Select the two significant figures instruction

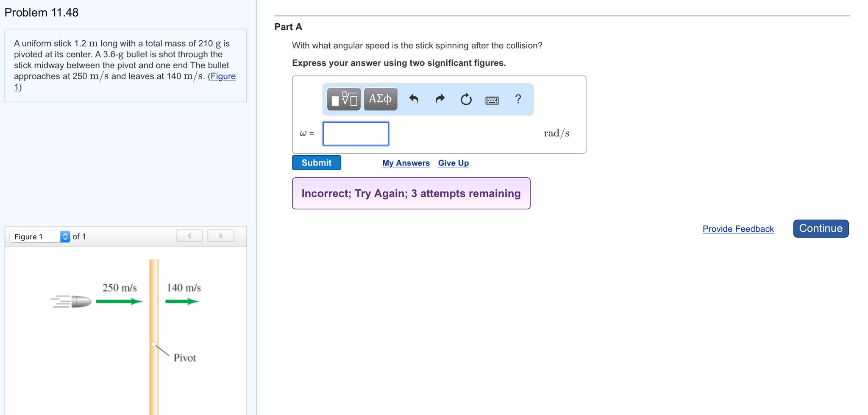[x=399, y=63]
